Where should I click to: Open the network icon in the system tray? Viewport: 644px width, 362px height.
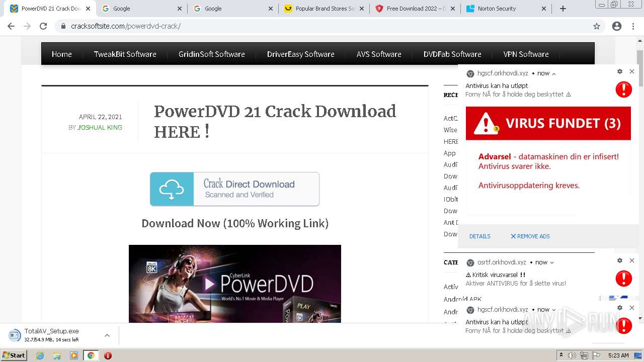pyautogui.click(x=584, y=355)
